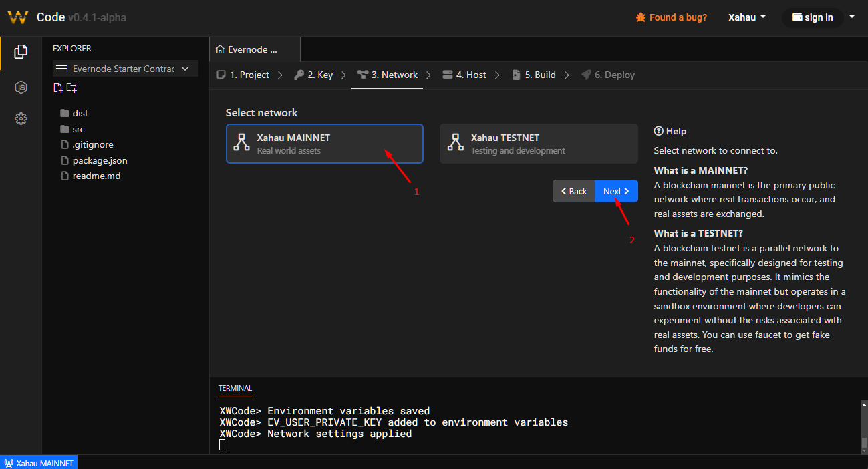Go to step 5. Build
This screenshot has height=469, width=868.
click(x=534, y=75)
